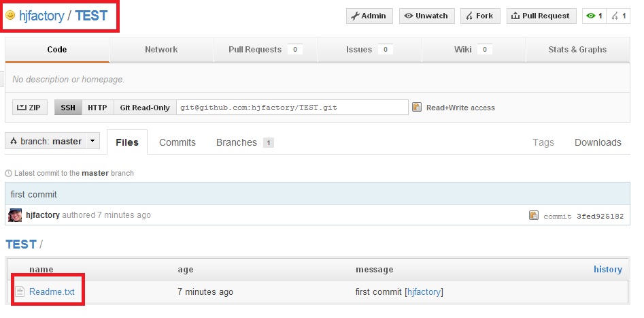Click the 'Read+Write access' label
Viewport: 644px width, 318px height.
(460, 108)
